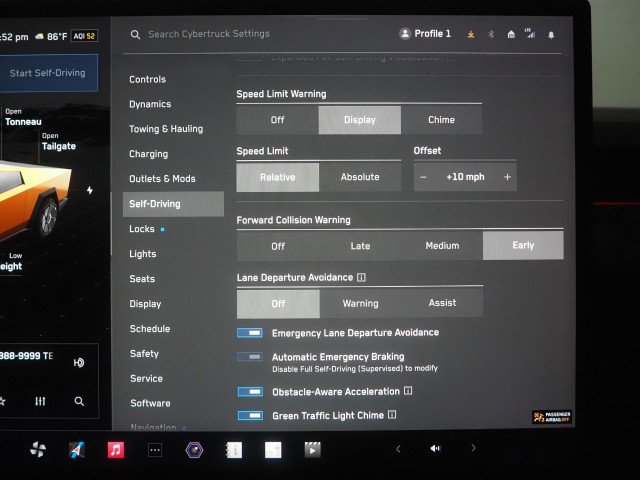Screen dimensions: 640x480
Task: Tap the charge port lightning bolt icon
Action: point(90,190)
